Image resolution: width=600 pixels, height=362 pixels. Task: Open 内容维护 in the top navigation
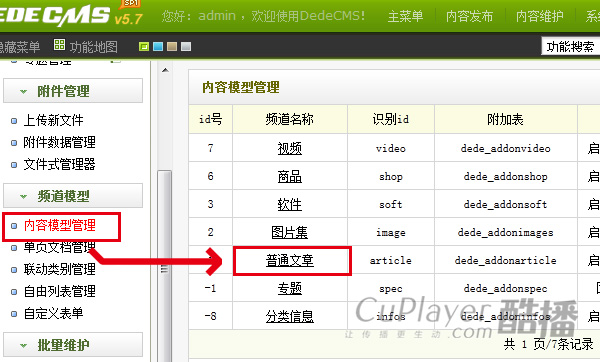click(540, 16)
